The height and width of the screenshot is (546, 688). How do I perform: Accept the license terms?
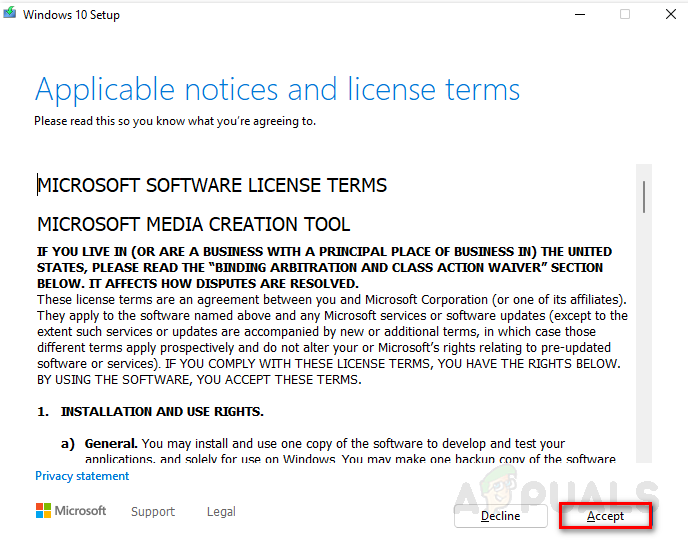coord(606,516)
